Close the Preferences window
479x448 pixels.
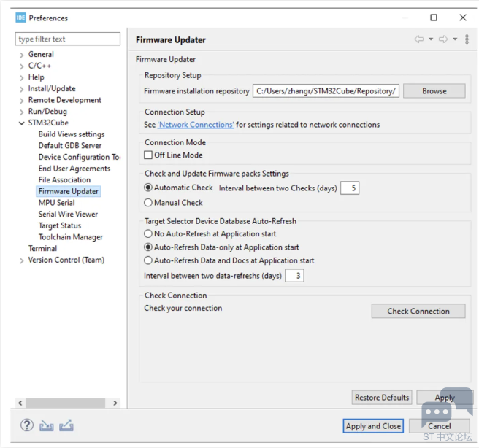point(463,18)
